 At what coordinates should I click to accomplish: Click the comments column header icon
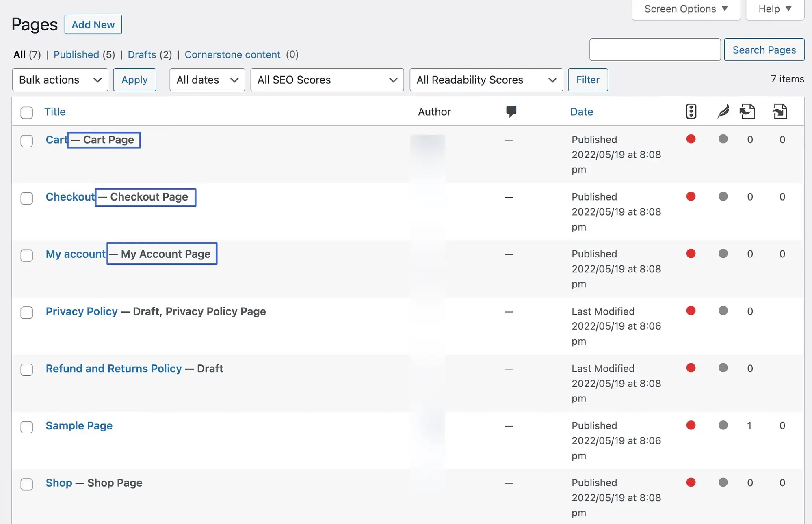coord(510,110)
